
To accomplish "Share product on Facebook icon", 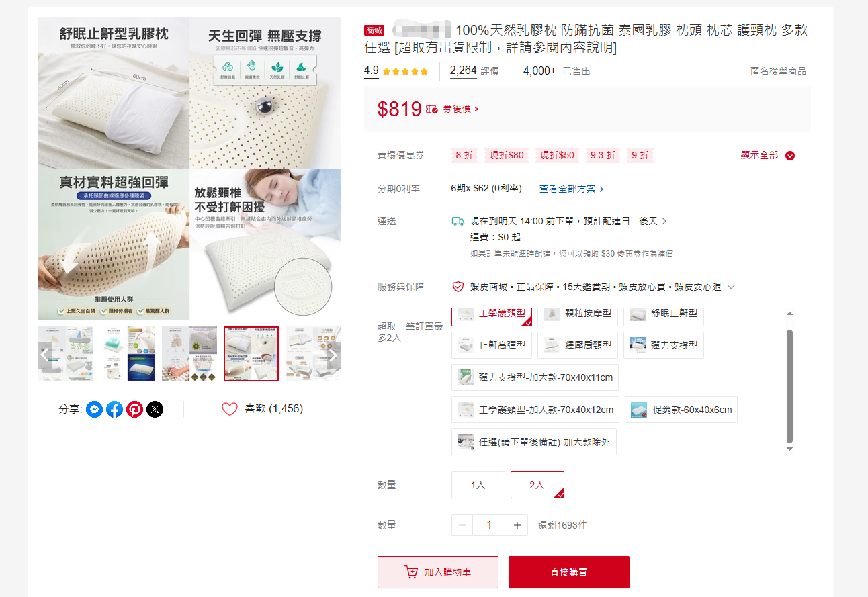I will click(115, 409).
